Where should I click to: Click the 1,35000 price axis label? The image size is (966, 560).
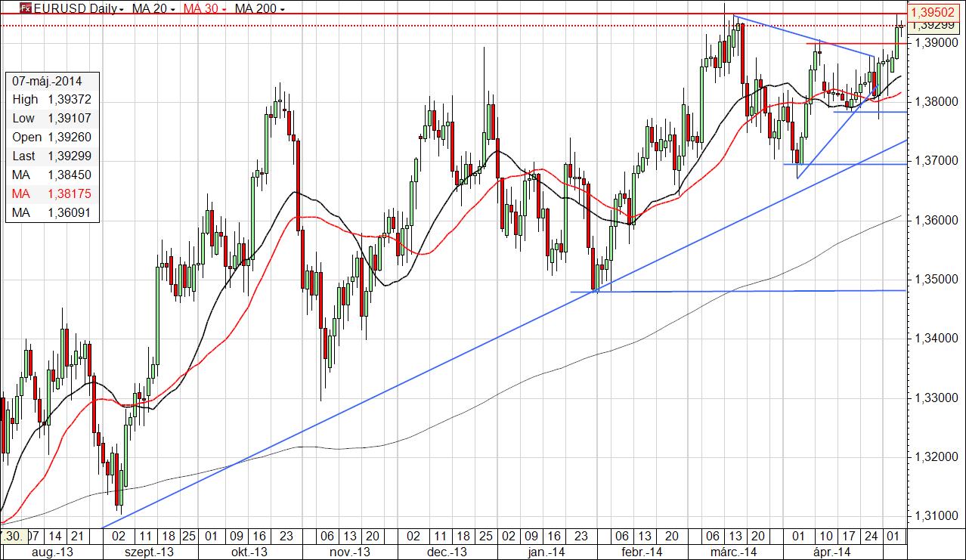coord(937,279)
